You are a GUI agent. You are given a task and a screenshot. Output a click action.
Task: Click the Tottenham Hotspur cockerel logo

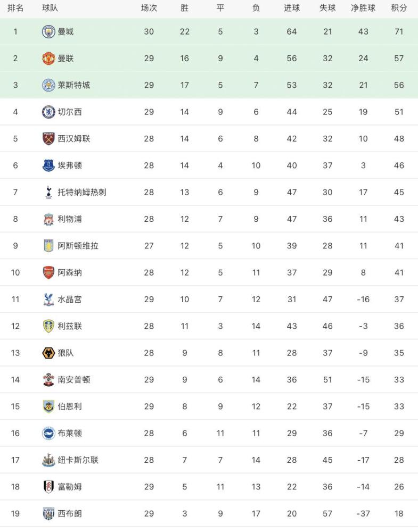48,193
